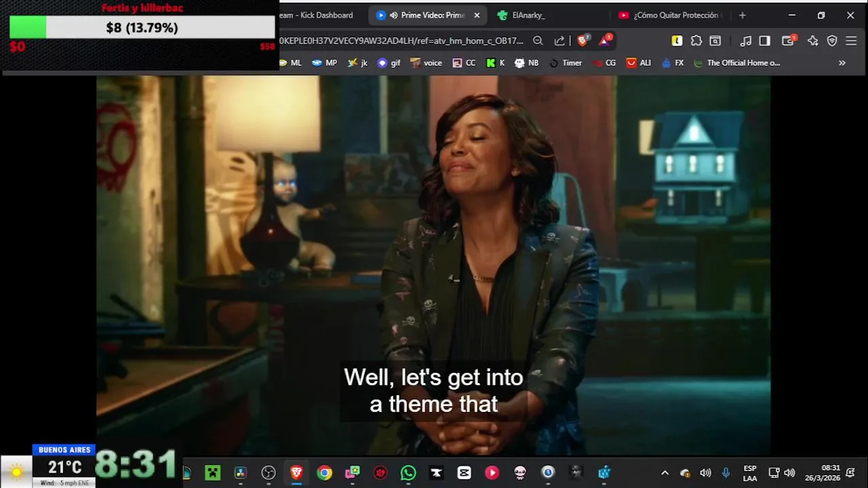Open the ALI bookmark
The width and height of the screenshot is (868, 488).
[639, 63]
